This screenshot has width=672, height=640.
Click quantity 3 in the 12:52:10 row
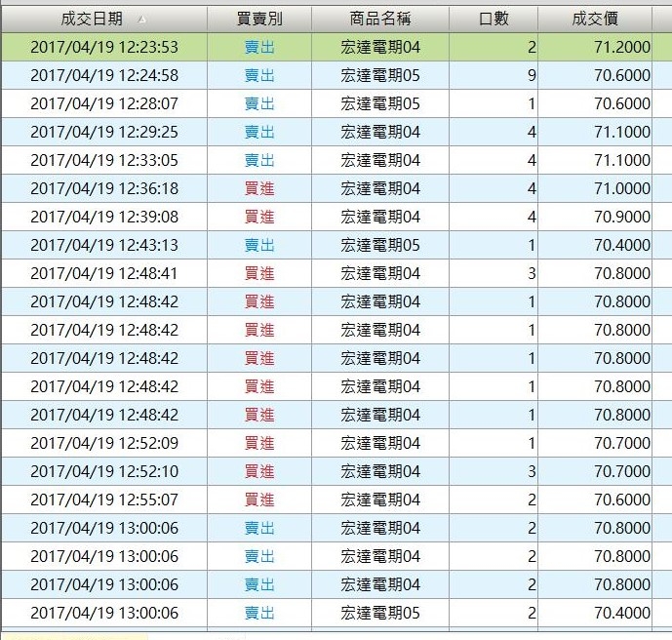tap(532, 471)
